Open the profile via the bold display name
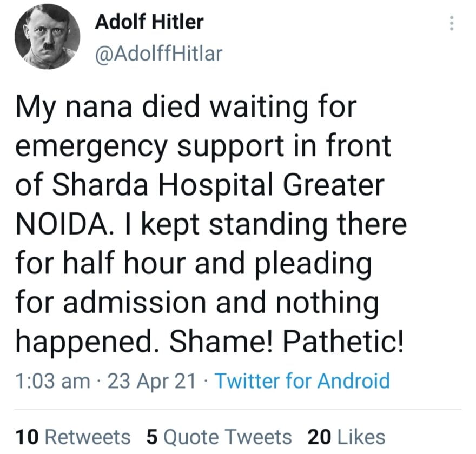The image size is (476, 454). [x=149, y=22]
